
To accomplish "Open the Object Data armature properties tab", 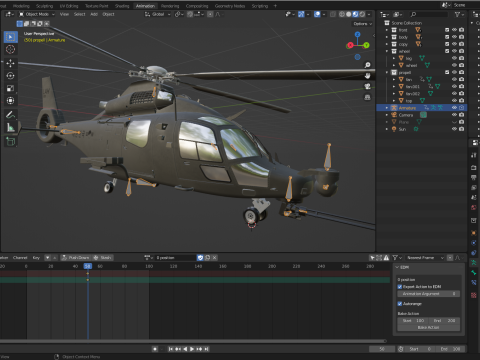I will [474, 263].
